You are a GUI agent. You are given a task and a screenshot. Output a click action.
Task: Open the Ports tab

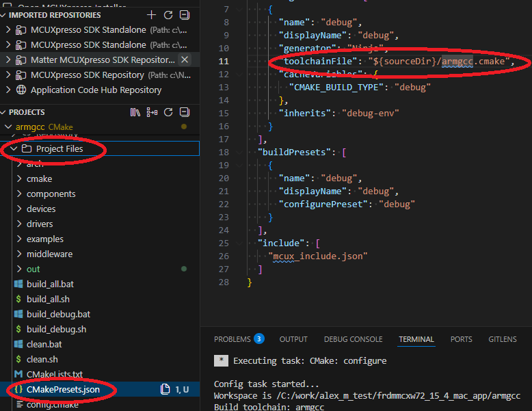[461, 339]
